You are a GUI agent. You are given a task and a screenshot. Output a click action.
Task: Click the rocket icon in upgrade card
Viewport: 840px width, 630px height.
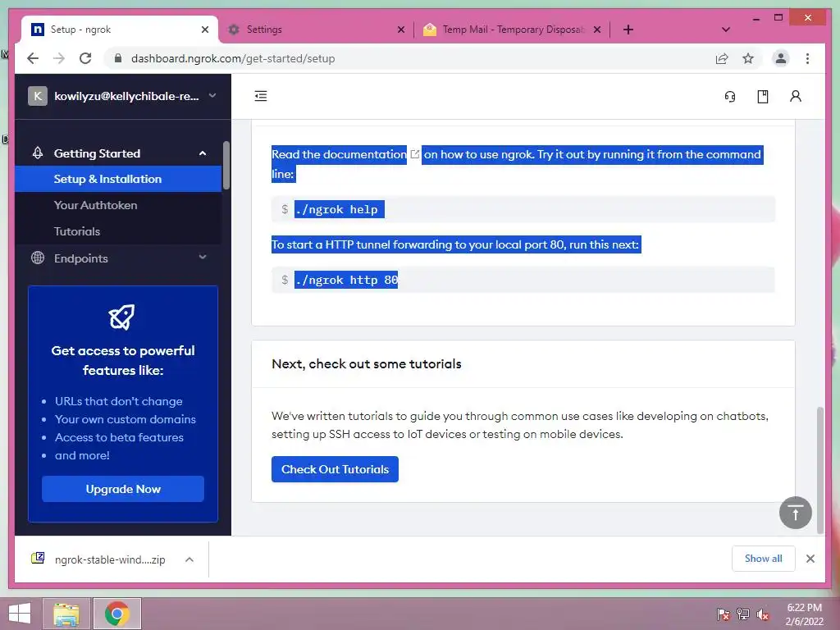coord(122,317)
